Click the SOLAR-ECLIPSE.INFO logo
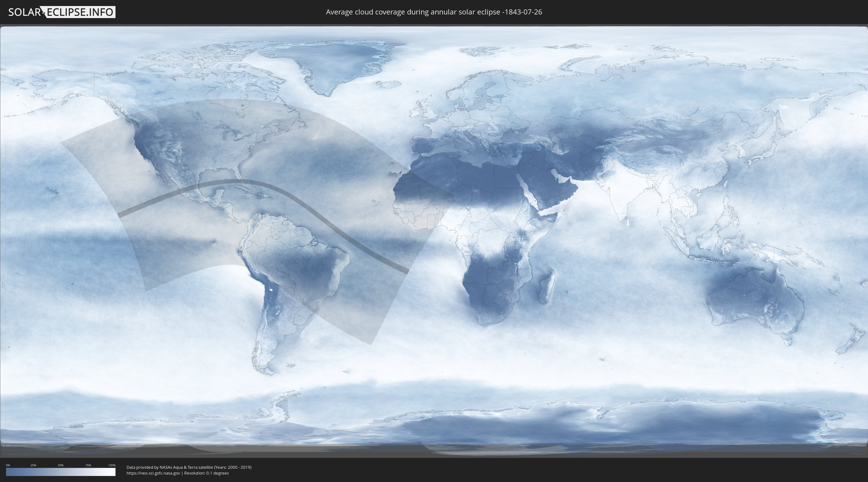The image size is (868, 482). tap(62, 12)
